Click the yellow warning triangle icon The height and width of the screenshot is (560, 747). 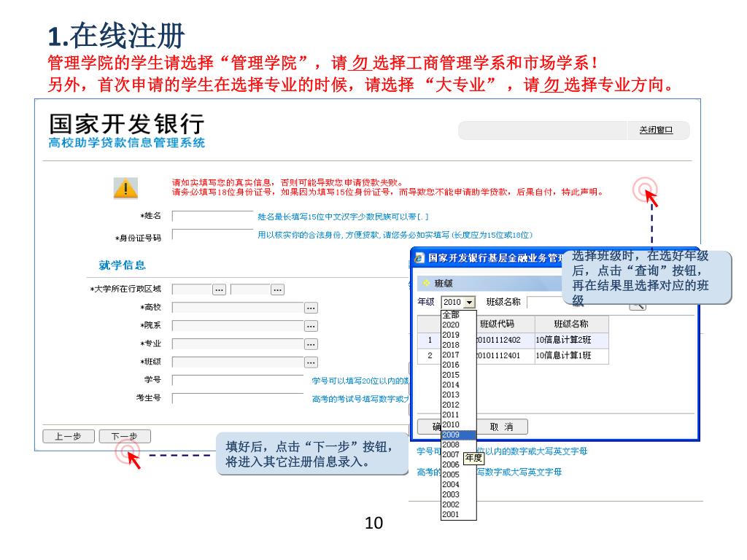point(125,188)
